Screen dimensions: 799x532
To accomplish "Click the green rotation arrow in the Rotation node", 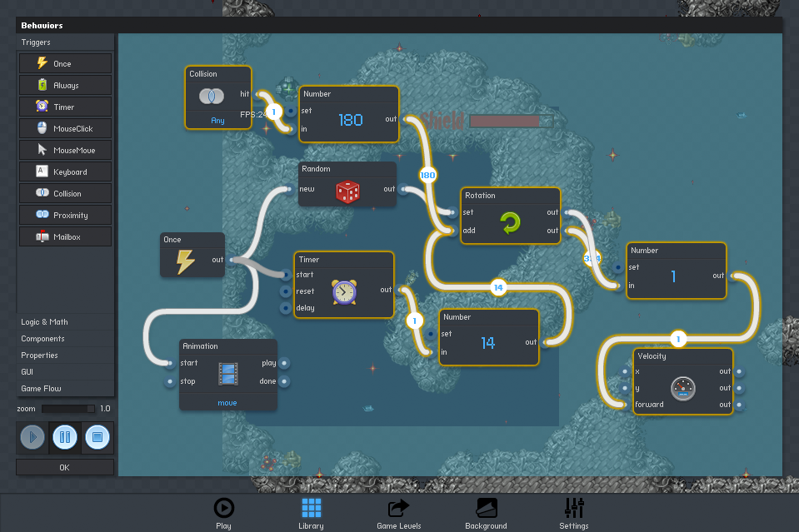I will click(511, 222).
